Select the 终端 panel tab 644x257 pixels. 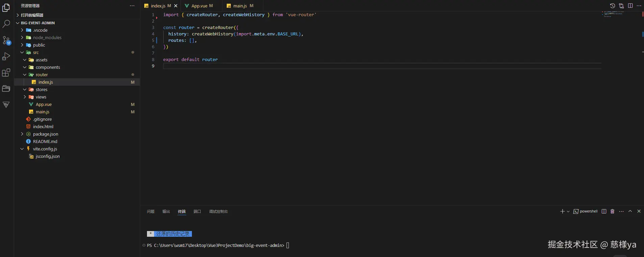click(182, 211)
